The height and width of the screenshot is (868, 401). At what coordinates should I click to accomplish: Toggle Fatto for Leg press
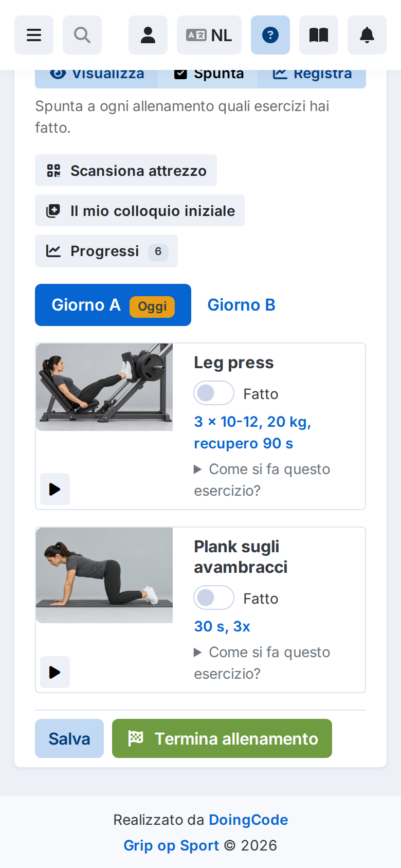click(x=214, y=393)
